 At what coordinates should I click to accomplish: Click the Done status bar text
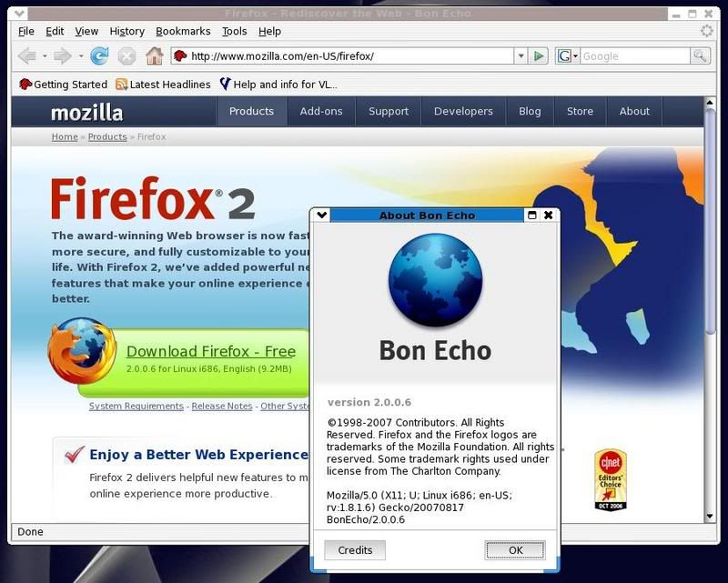click(30, 531)
